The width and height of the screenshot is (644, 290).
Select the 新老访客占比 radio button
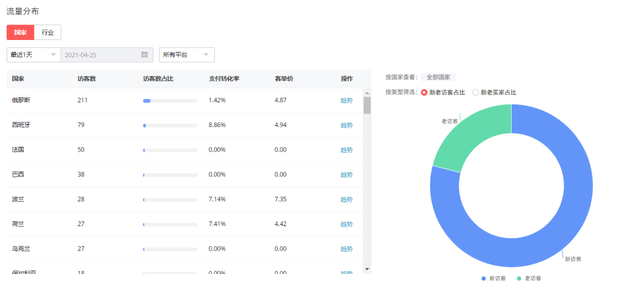coord(425,92)
